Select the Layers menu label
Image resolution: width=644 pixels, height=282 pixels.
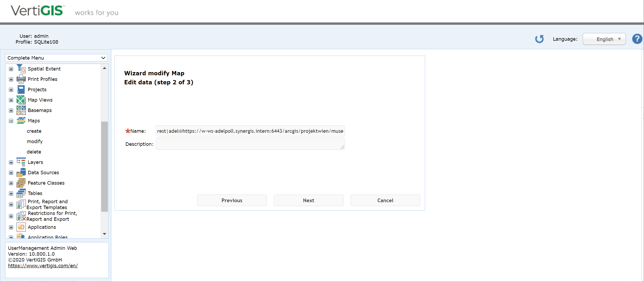(35, 162)
